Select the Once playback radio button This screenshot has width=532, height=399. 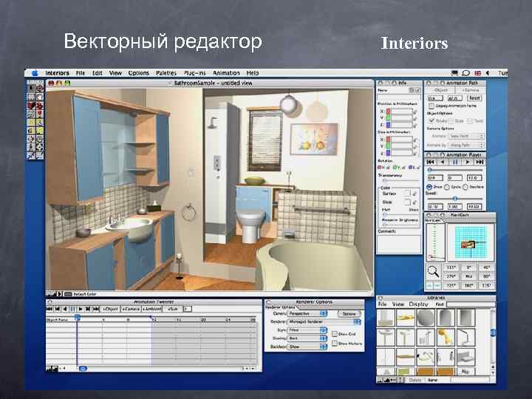tap(429, 187)
